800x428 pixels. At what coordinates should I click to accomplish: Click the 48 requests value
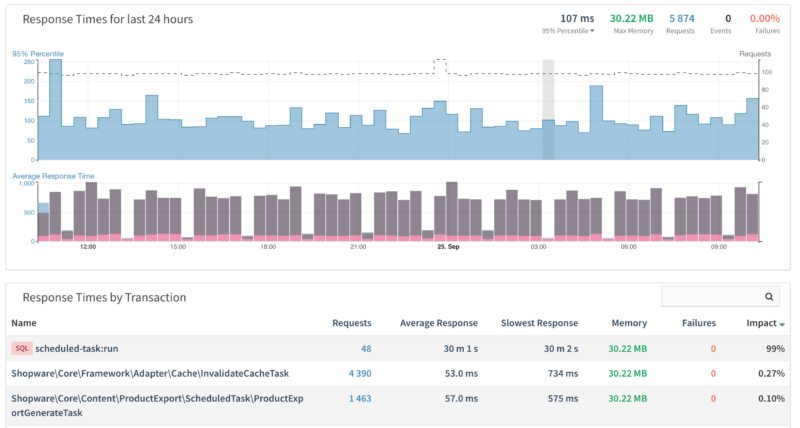(366, 348)
